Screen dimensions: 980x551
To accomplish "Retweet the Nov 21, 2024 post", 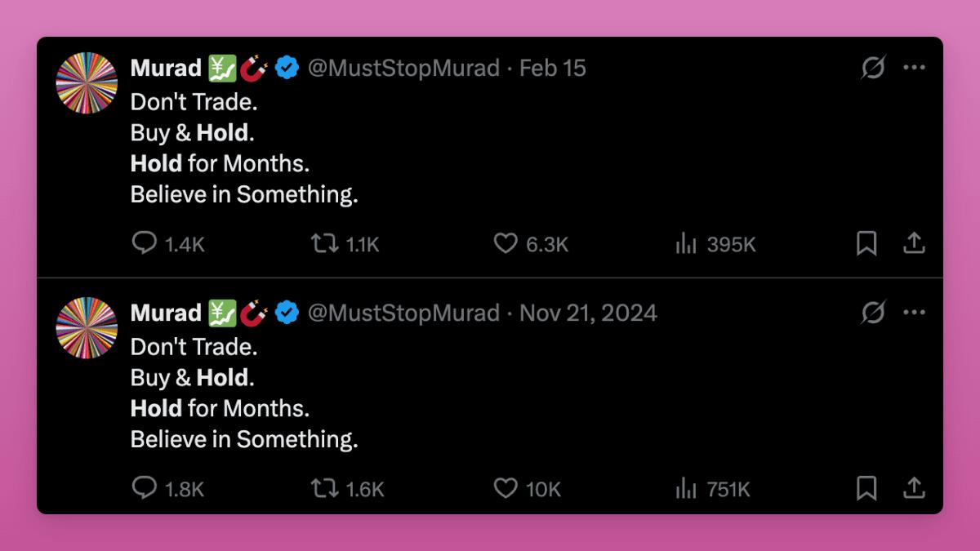I will (325, 488).
